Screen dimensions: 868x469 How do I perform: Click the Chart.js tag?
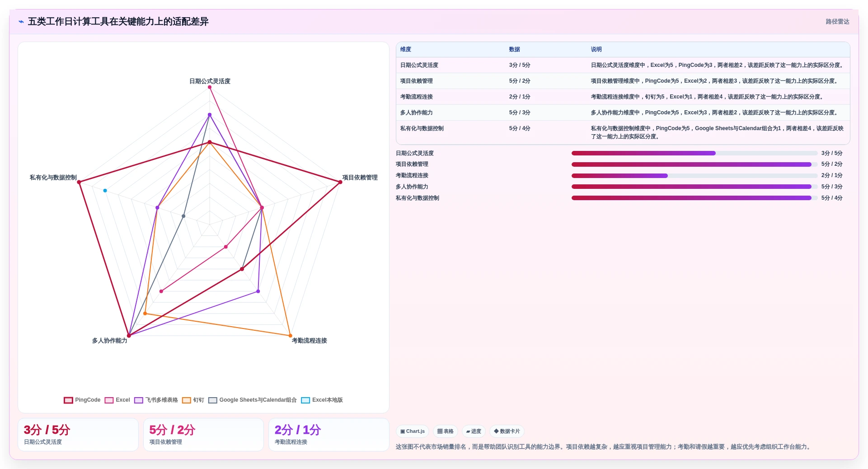(413, 431)
